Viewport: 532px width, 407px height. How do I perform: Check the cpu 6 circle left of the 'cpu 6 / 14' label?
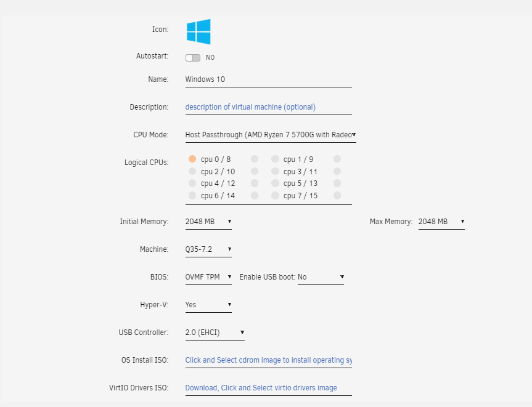coord(192,196)
